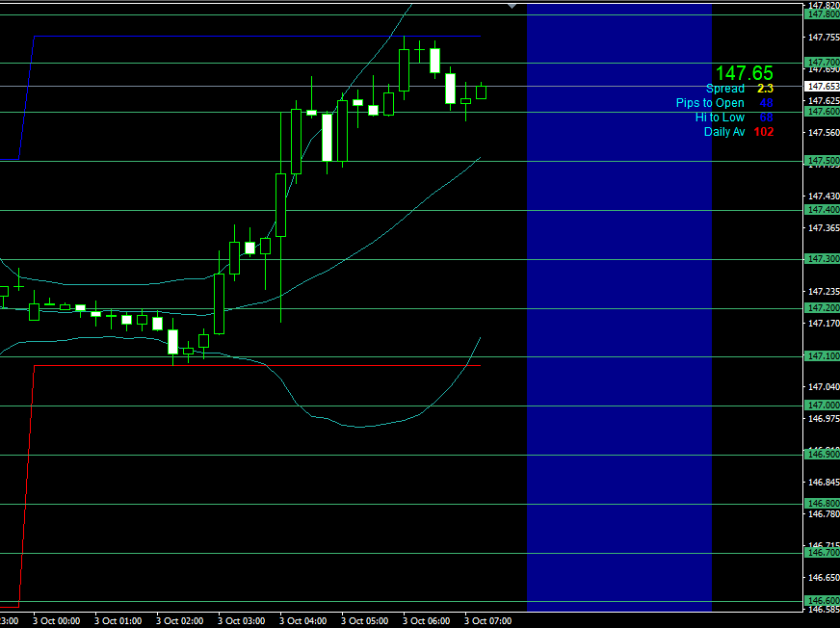Image resolution: width=840 pixels, height=628 pixels.
Task: Click the yellow Spread value 2.3
Action: point(765,89)
